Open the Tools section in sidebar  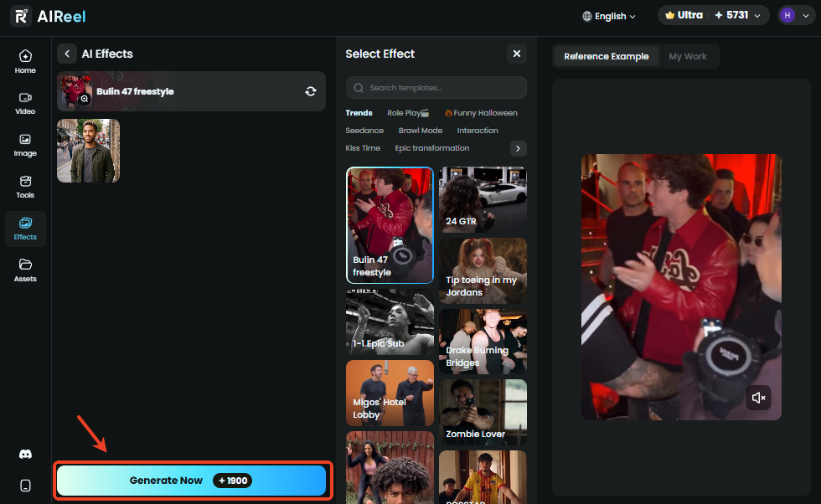point(25,188)
